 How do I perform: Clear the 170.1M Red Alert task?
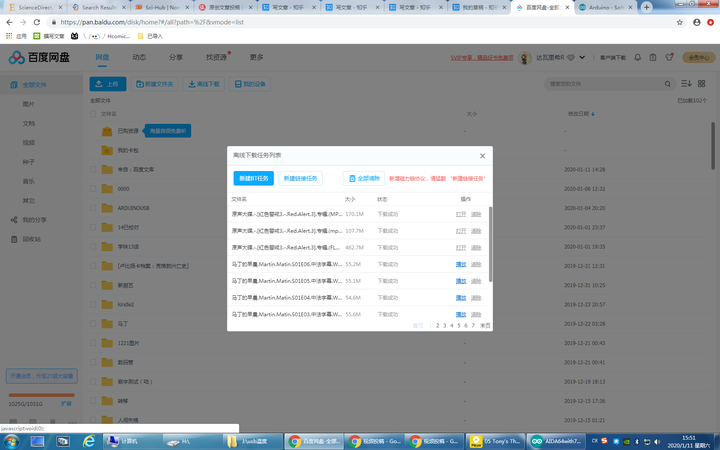click(476, 214)
